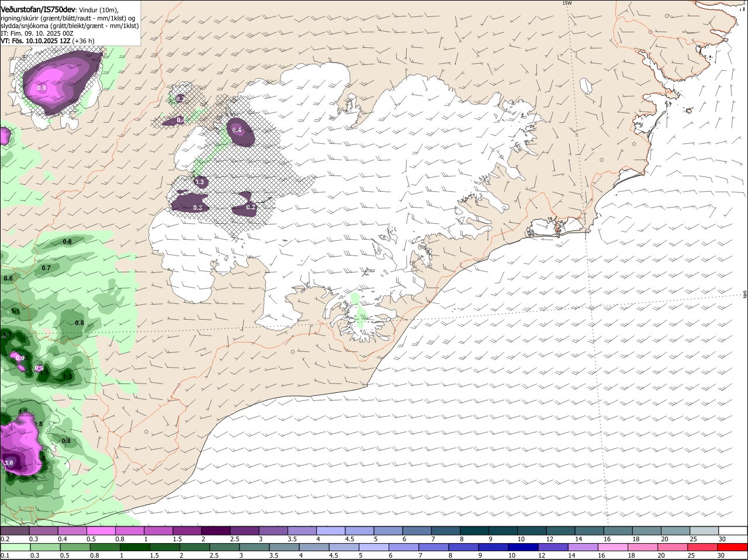The image size is (748, 560).
Task: Select bright pink snow swatch between 0.5 and 0.8
Action: tap(101, 531)
